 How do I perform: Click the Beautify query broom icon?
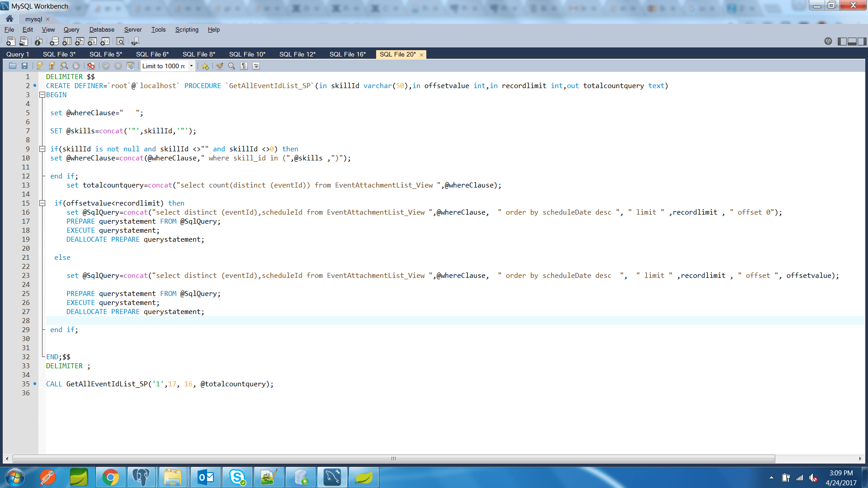219,66
